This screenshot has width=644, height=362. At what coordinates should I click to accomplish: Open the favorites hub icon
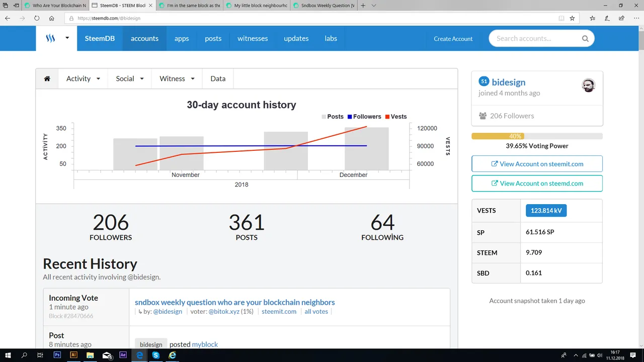tap(593, 18)
